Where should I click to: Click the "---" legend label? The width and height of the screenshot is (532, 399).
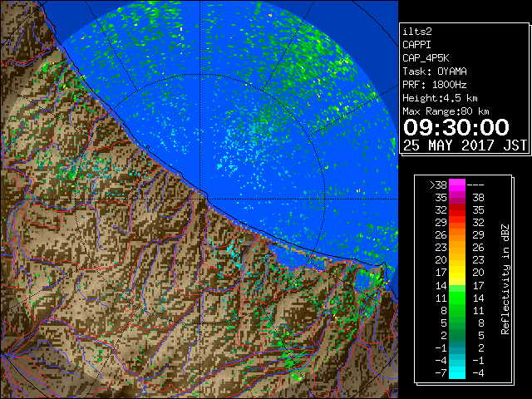475,185
